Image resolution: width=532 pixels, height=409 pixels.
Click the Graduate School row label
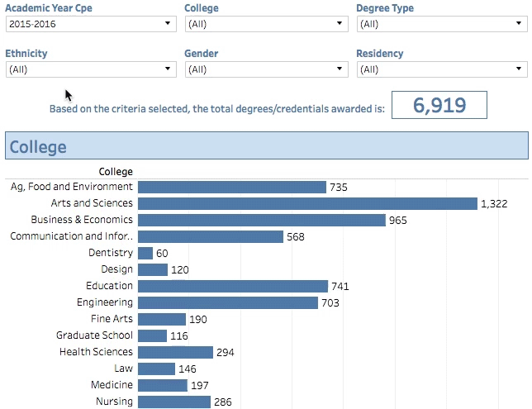[94, 335]
